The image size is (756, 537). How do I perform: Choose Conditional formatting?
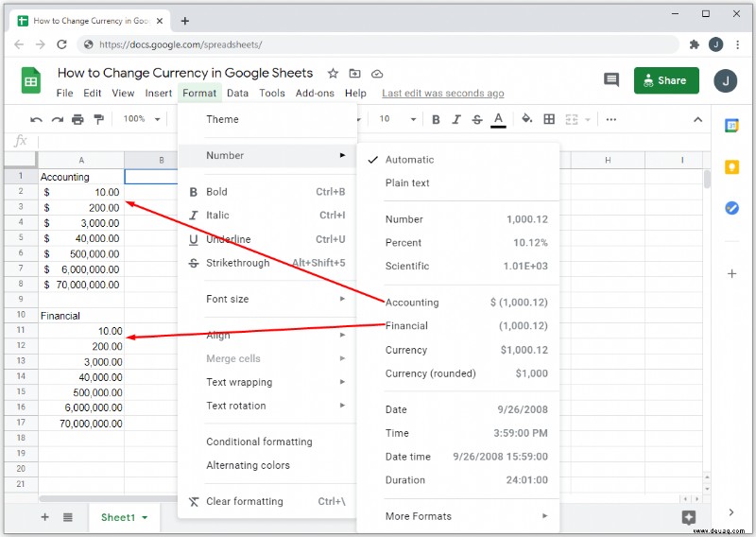(x=267, y=442)
